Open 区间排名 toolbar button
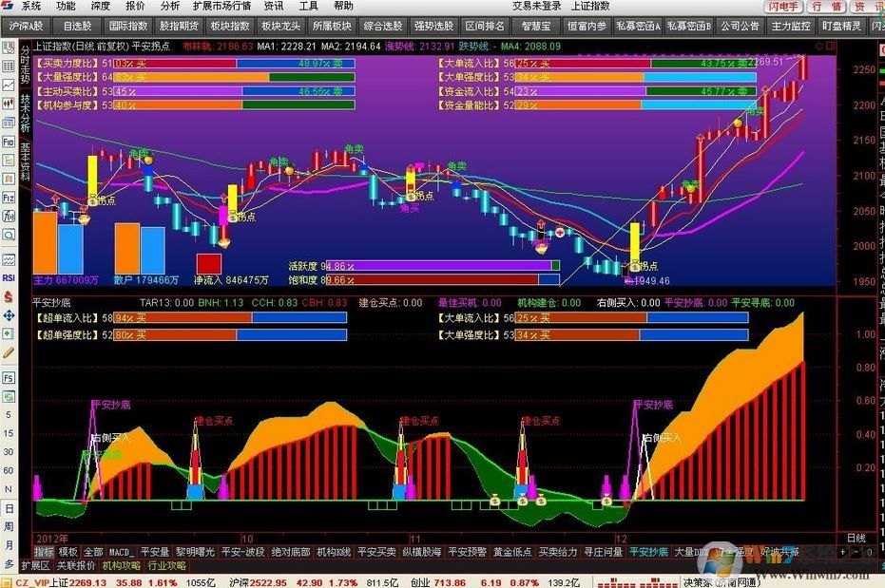885x588 pixels. pyautogui.click(x=484, y=26)
